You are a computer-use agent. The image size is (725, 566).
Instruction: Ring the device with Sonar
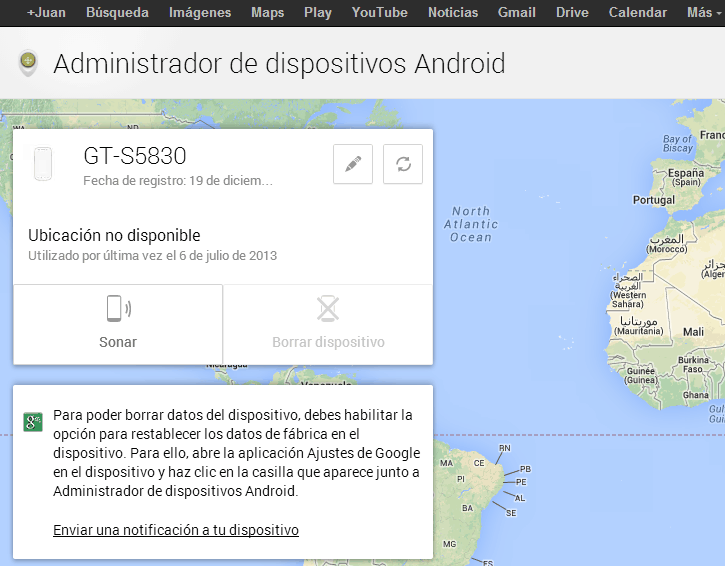[x=118, y=322]
